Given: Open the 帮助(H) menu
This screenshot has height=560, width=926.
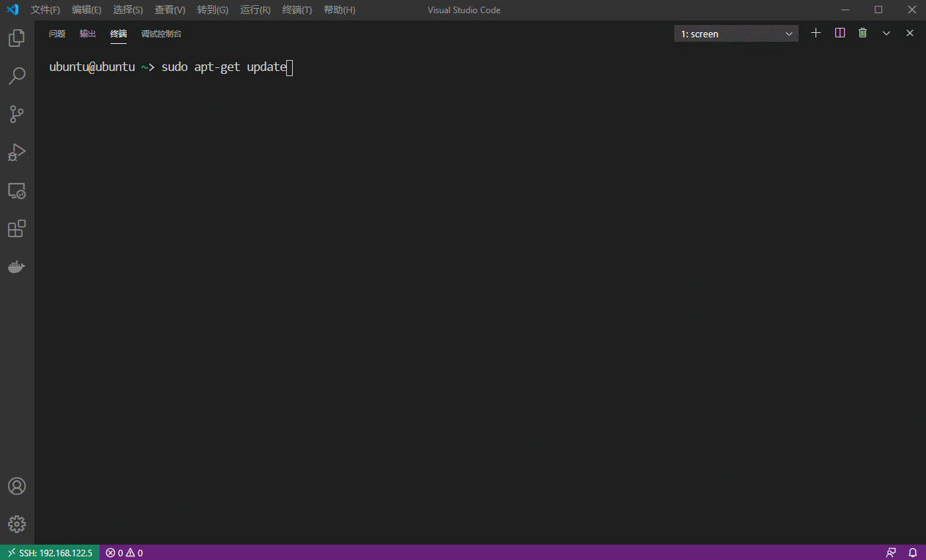Looking at the screenshot, I should point(340,10).
